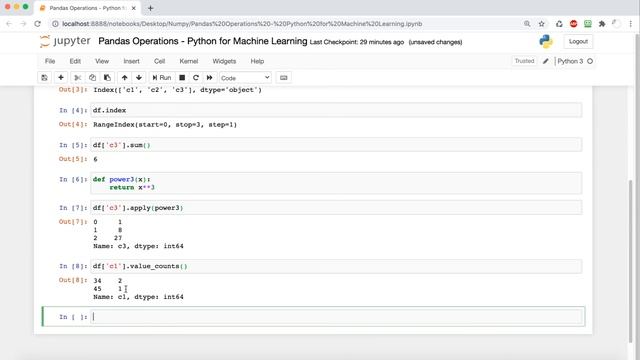640x360 pixels.
Task: Open the Cell menu
Action: pyautogui.click(x=160, y=61)
